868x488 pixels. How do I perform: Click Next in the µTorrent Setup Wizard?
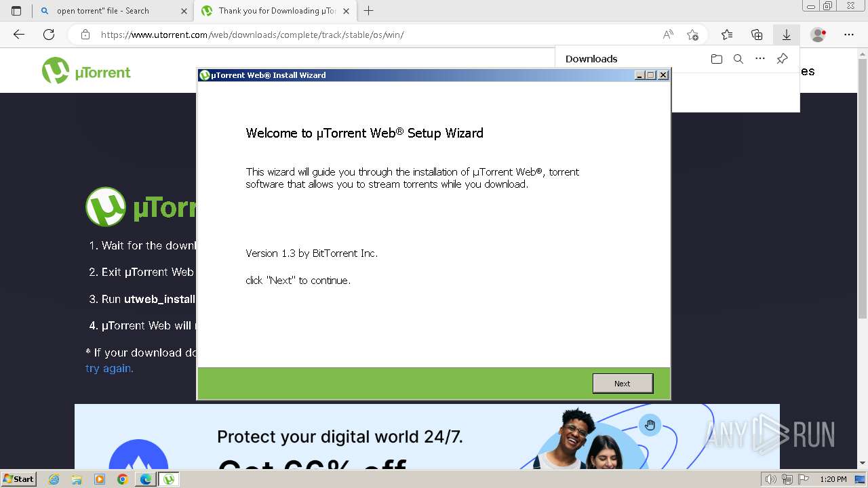(623, 384)
